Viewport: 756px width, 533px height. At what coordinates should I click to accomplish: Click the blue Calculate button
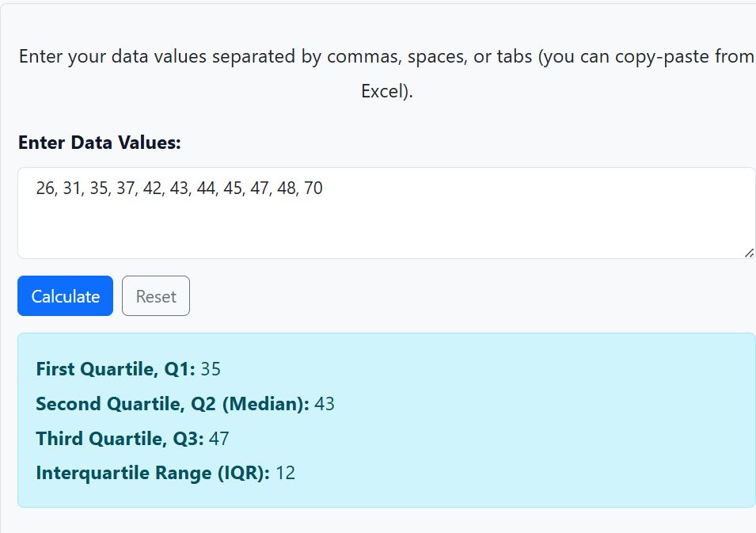(x=65, y=295)
